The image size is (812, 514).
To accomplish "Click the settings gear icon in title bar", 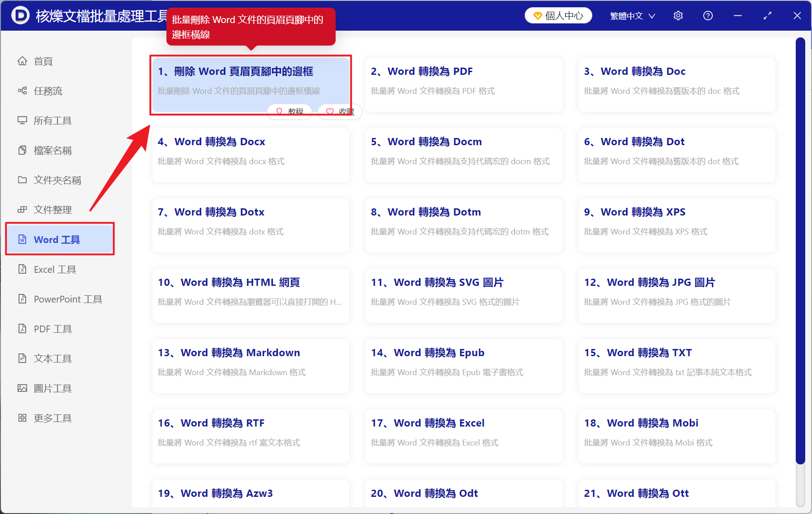I will point(678,16).
